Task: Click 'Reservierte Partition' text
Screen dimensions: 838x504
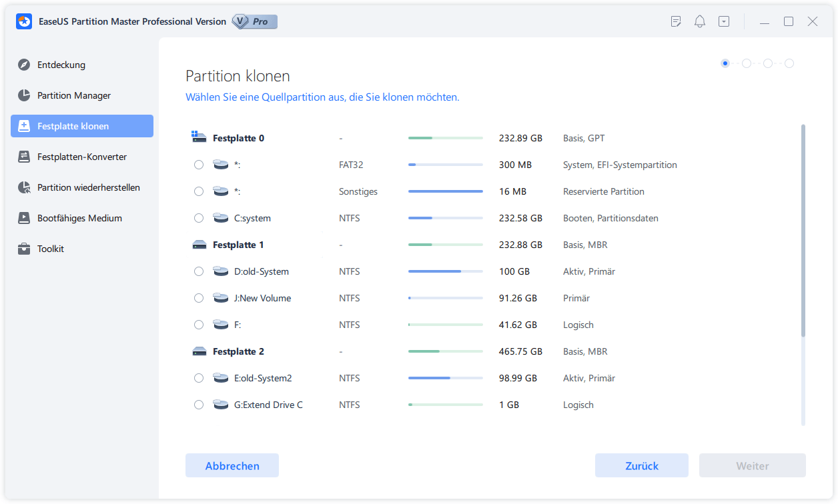Action: coord(604,191)
